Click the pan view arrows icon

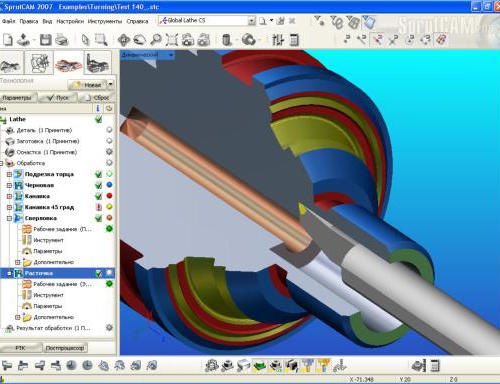tap(124, 40)
